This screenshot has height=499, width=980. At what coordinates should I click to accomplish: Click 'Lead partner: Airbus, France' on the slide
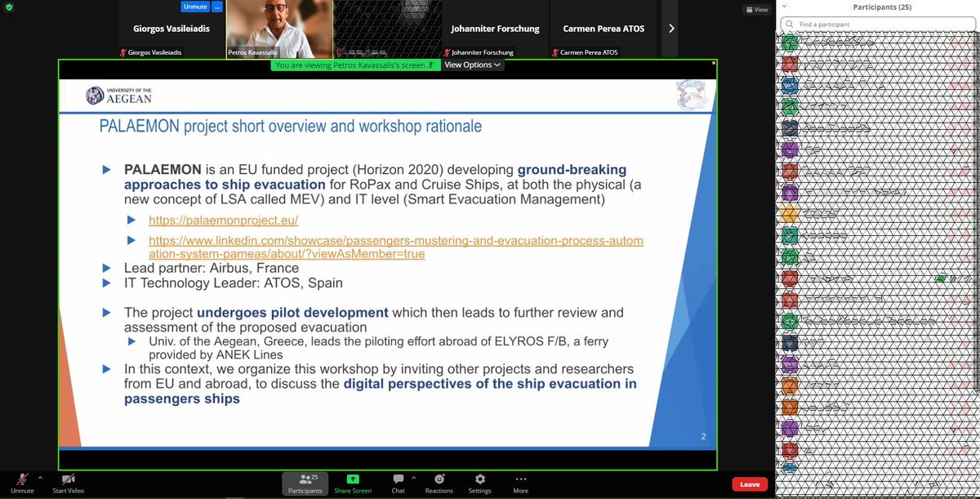coord(211,268)
